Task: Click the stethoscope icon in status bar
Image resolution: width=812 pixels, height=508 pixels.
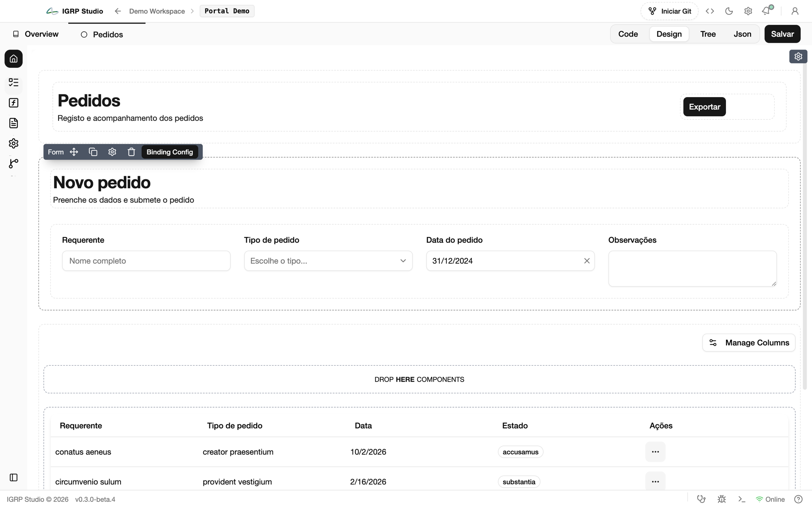Action: [701, 499]
